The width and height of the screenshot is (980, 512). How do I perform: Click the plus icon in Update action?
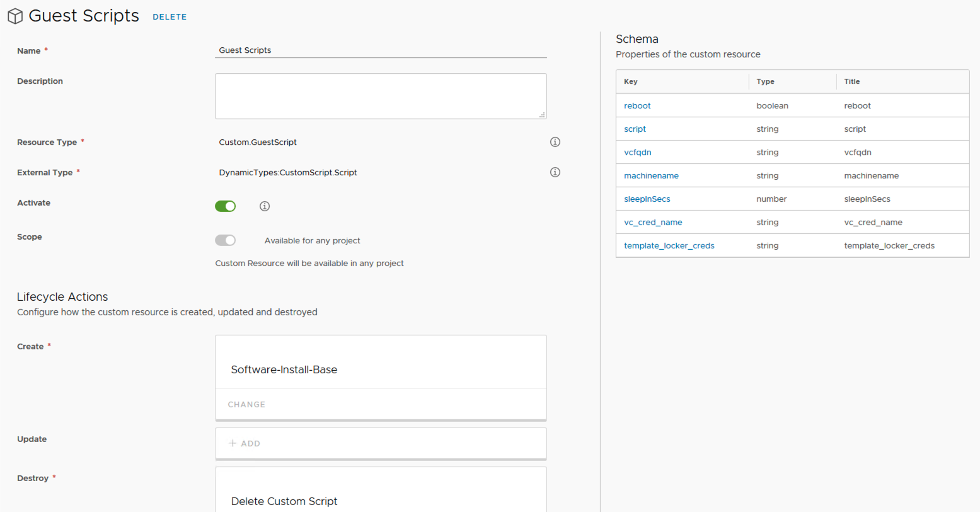click(233, 443)
